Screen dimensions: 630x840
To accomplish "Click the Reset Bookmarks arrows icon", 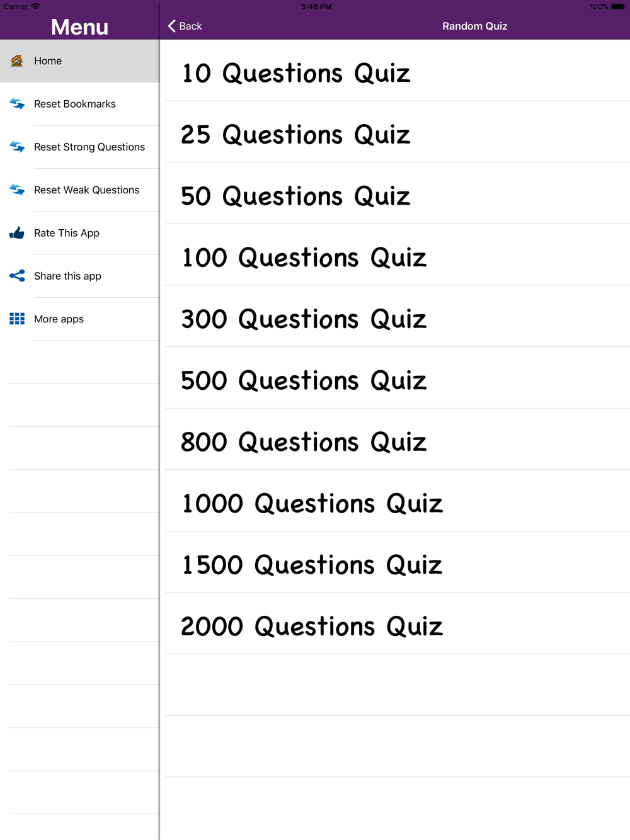I will (x=17, y=104).
